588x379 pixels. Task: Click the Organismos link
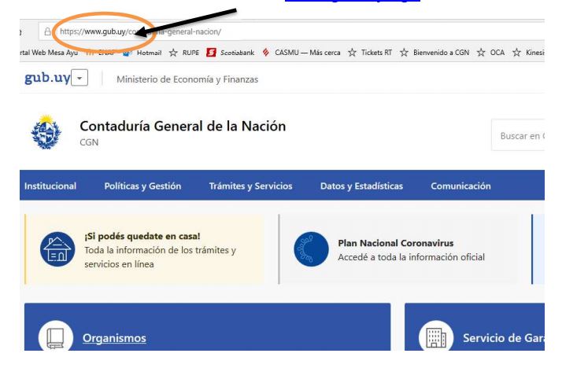click(x=114, y=338)
